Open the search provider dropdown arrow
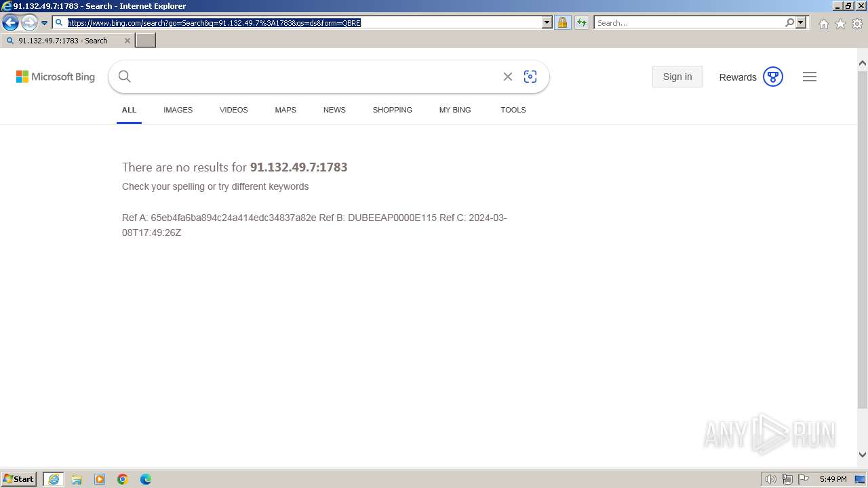 (x=801, y=22)
